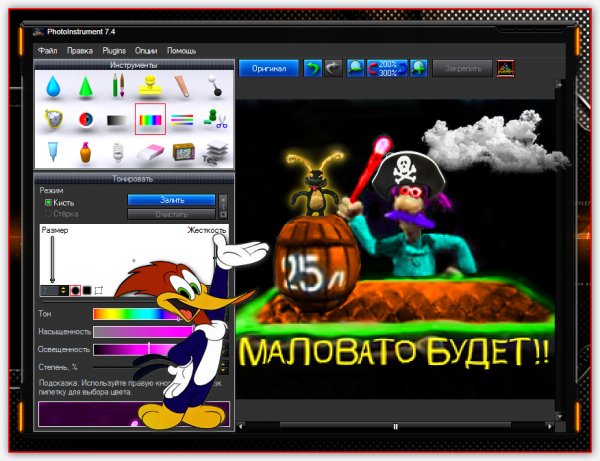This screenshot has width=600, height=461.
Task: Select the green figure with scissors tool
Action: [x=215, y=119]
